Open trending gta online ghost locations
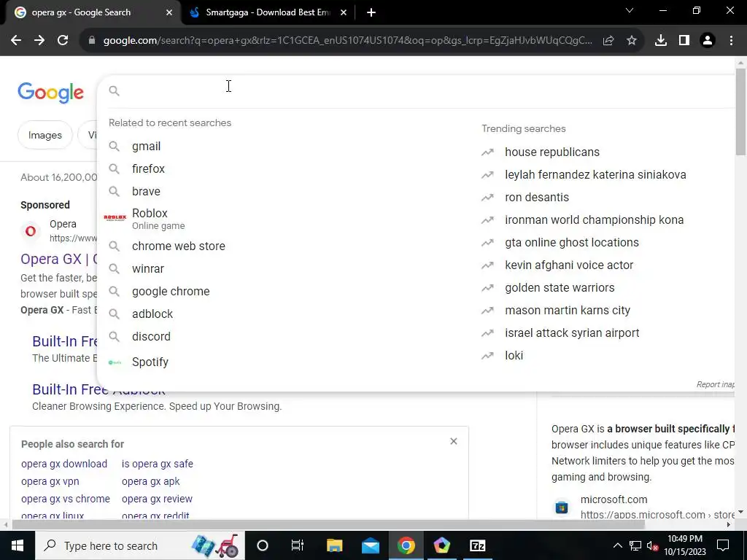This screenshot has height=560, width=747. 572,242
